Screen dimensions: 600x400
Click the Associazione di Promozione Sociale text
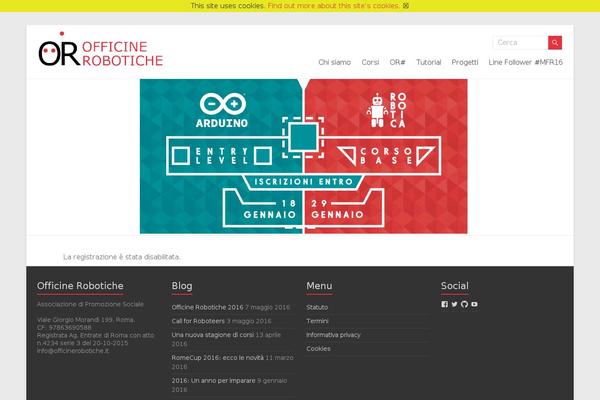90,304
